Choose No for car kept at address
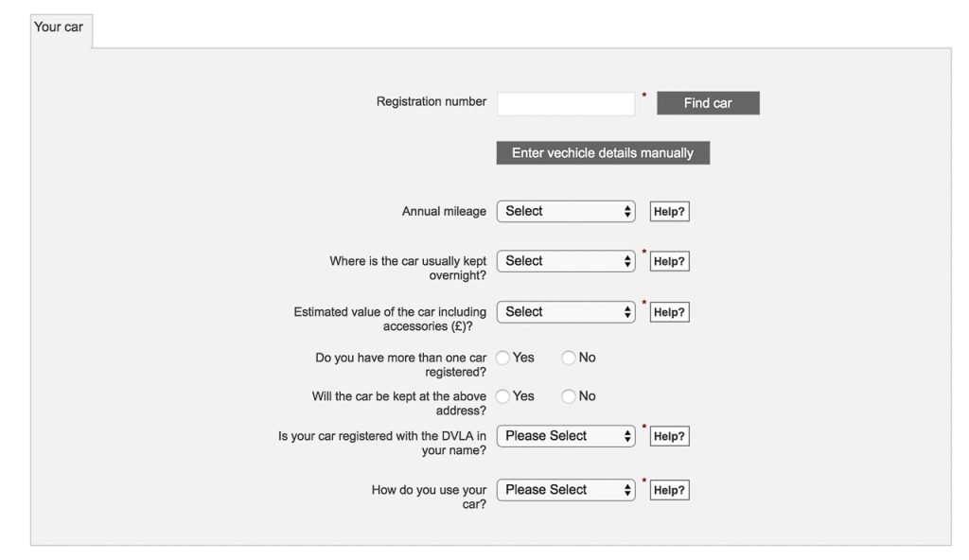The width and height of the screenshot is (969, 560). tap(569, 396)
